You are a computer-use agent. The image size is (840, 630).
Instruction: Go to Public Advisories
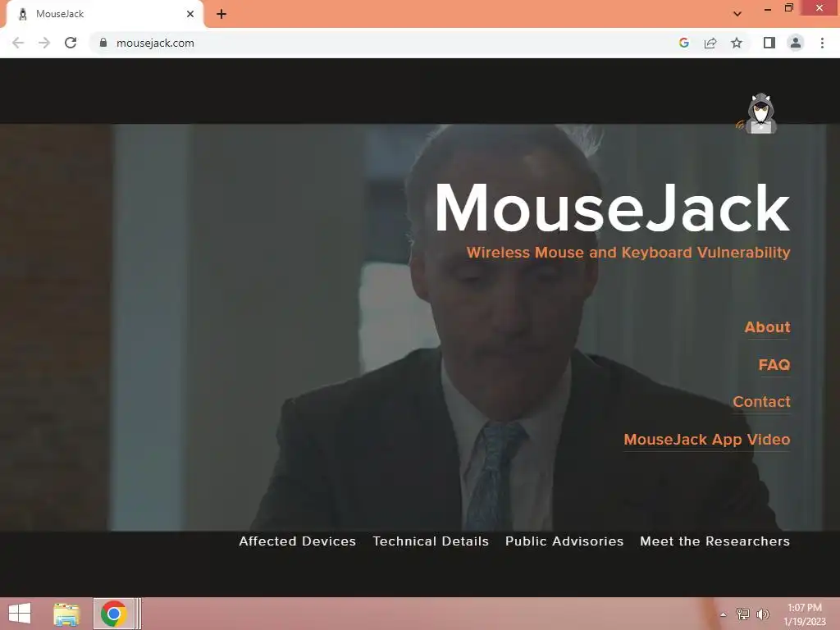[564, 541]
